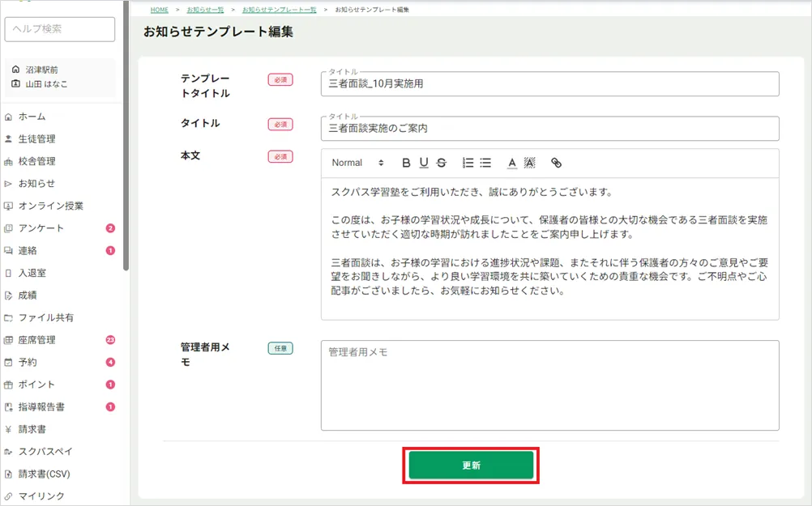This screenshot has width=812, height=506.
Task: Click the door icon beside 入退室
Action: click(x=8, y=273)
